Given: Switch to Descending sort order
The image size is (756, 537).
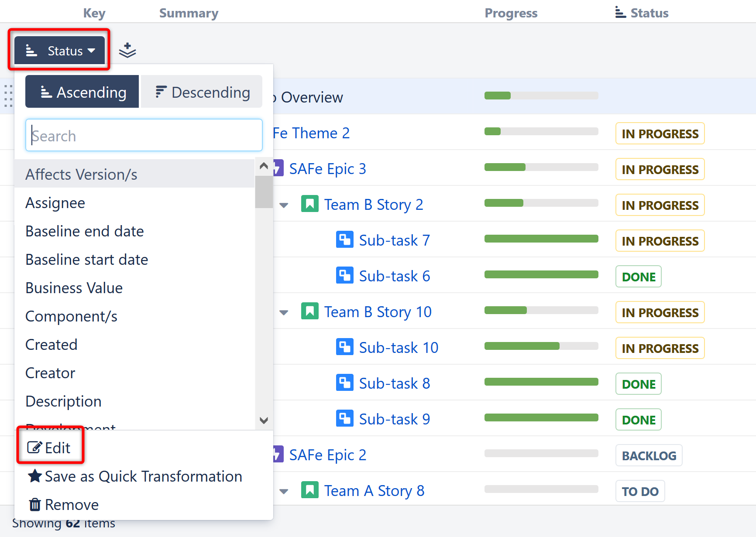Looking at the screenshot, I should 202,92.
